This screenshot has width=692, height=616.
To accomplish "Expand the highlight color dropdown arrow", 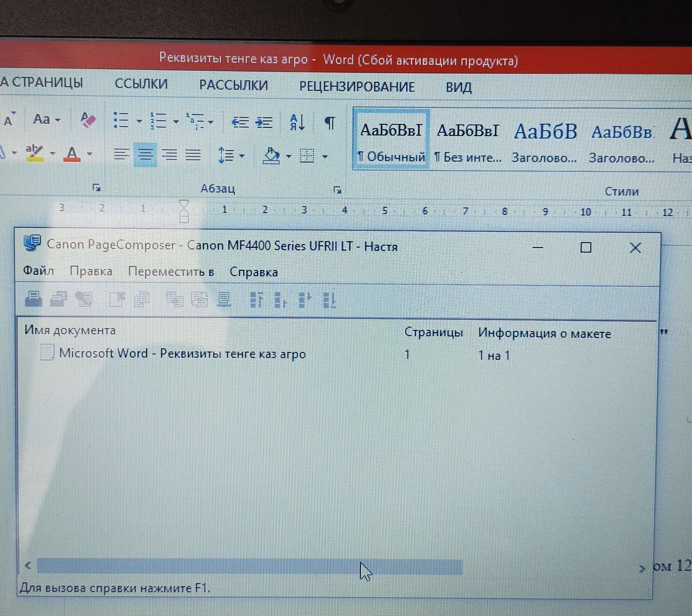I will point(53,154).
